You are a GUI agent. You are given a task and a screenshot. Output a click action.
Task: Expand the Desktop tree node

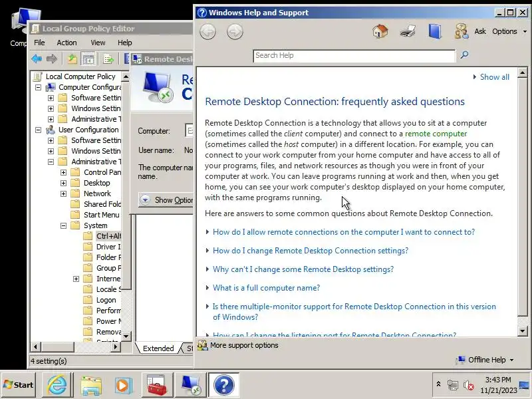tap(63, 184)
